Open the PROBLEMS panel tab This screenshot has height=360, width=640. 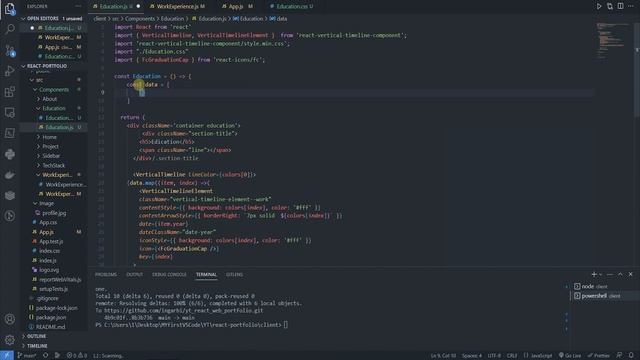[x=106, y=275]
